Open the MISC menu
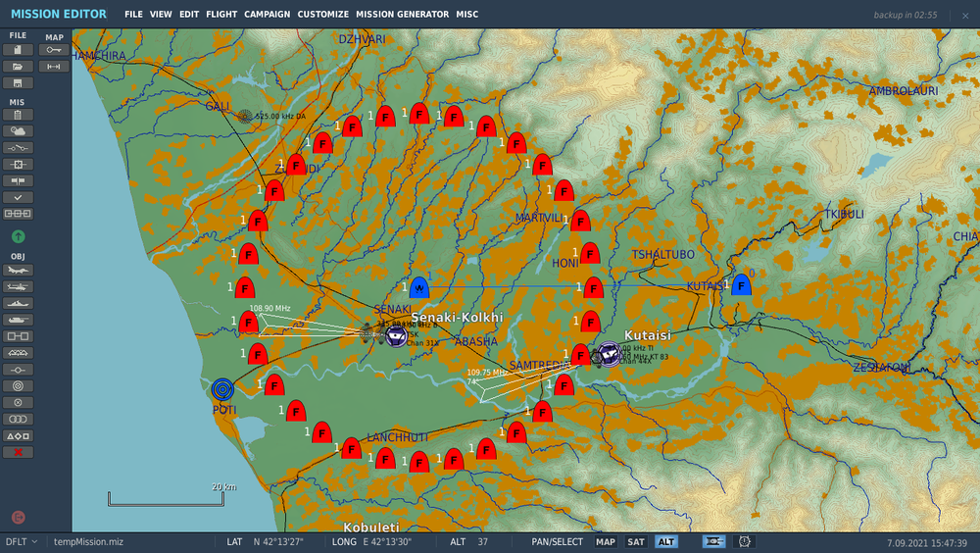The image size is (980, 553). tap(466, 14)
